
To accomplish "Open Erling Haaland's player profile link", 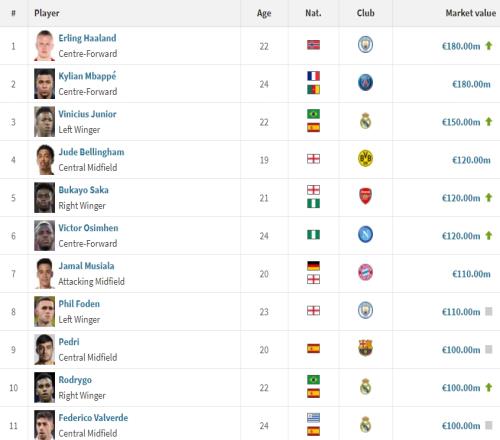I will click(x=87, y=38).
